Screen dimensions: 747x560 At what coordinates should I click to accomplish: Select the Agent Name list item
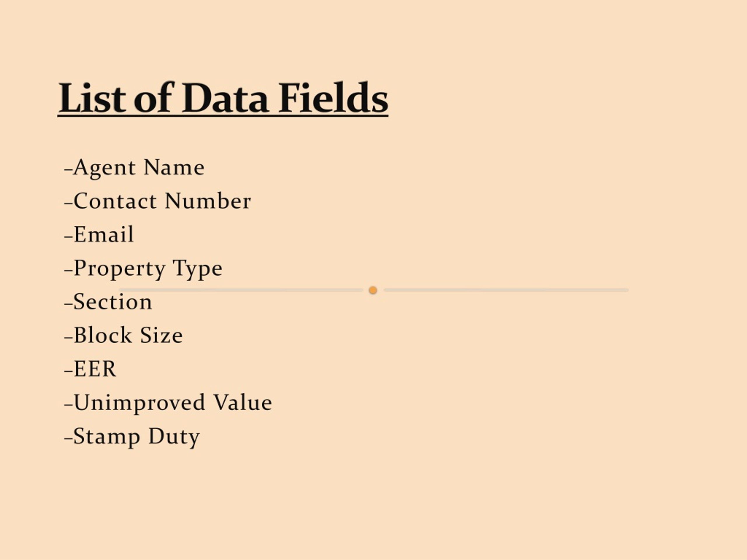click(135, 168)
